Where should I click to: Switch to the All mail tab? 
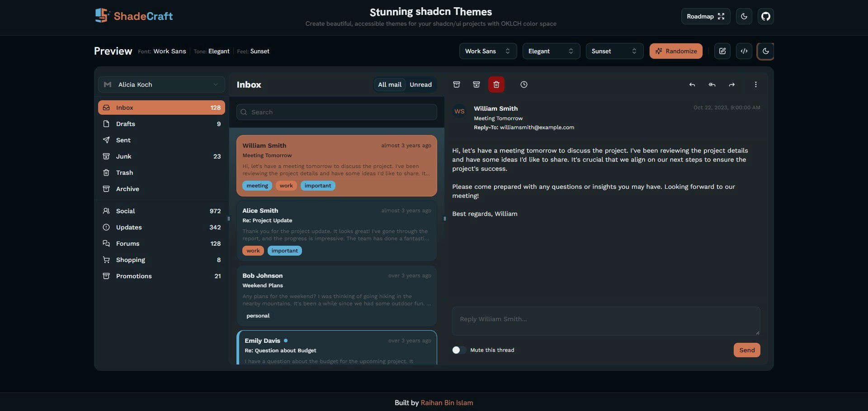(390, 84)
